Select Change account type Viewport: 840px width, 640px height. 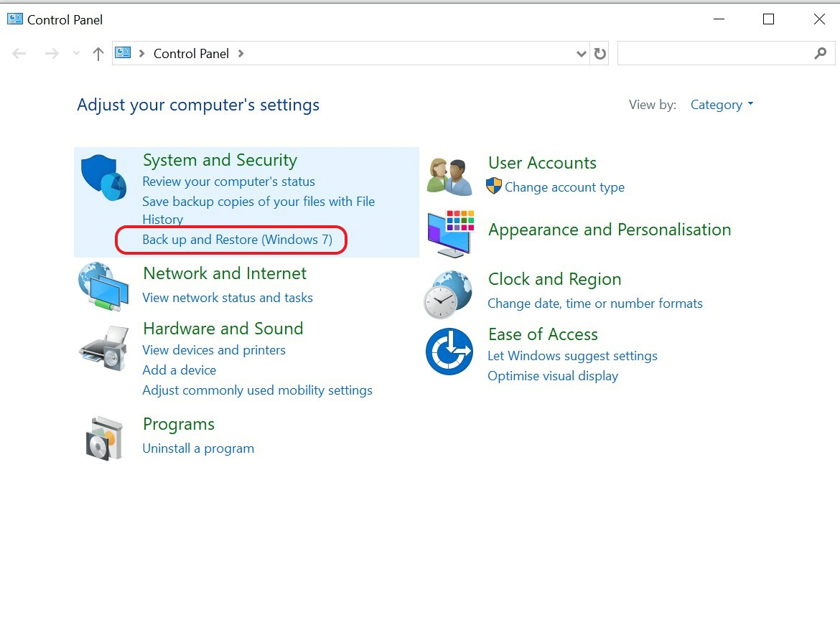[x=564, y=187]
